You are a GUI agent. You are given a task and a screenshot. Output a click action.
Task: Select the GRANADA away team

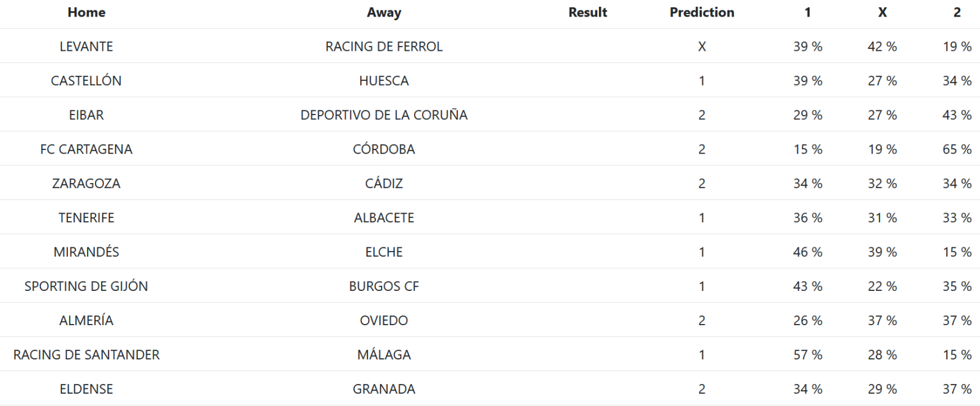[384, 389]
